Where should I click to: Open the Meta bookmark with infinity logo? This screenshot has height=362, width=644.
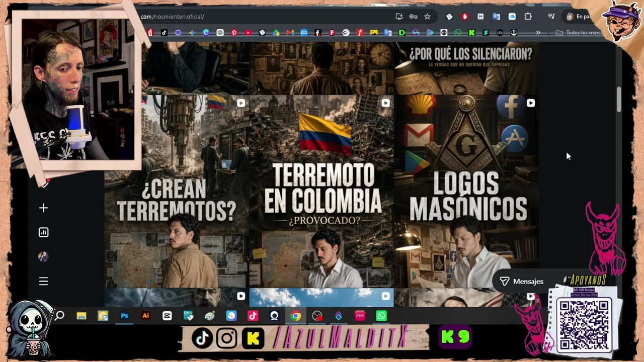point(304,33)
